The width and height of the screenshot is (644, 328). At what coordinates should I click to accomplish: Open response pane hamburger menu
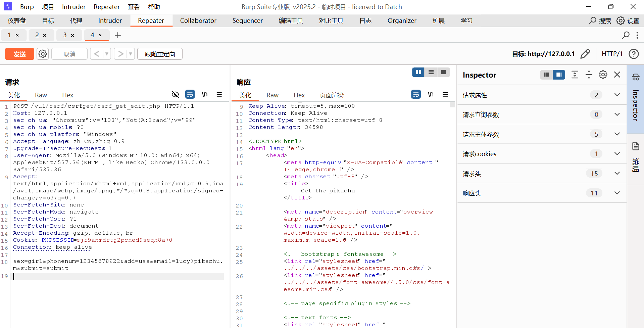tap(445, 94)
